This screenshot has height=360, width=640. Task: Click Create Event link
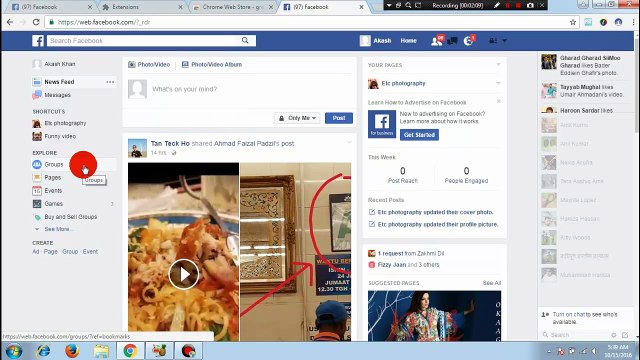tap(90, 251)
